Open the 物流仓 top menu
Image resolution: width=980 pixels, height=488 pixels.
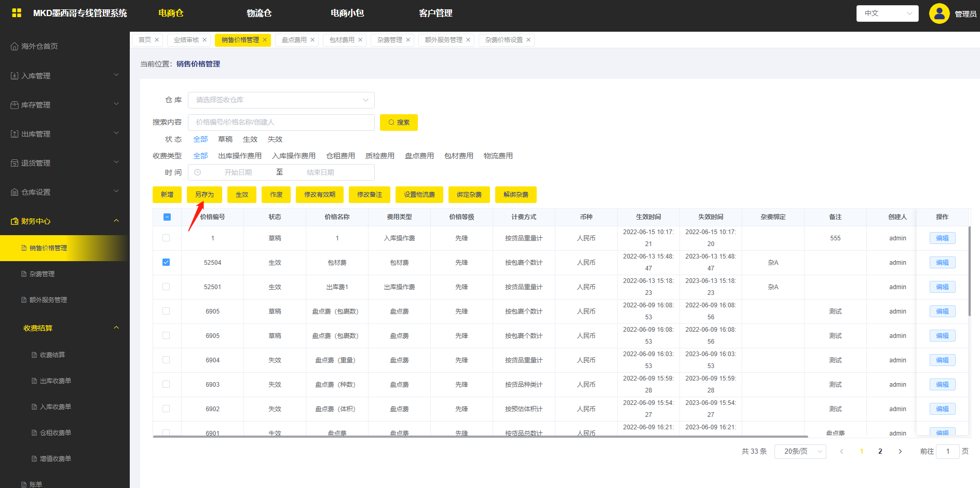coord(259,13)
